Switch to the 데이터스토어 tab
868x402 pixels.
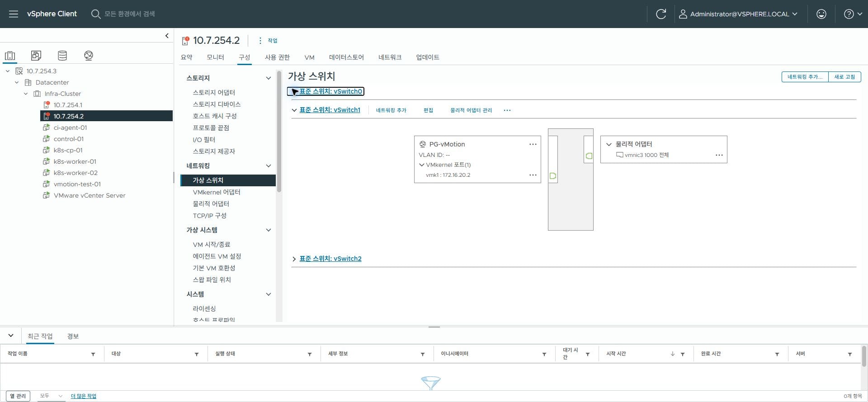(x=346, y=57)
